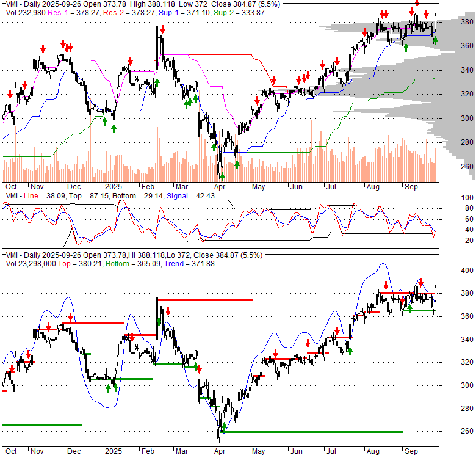Select the 360 price label on bottom chart axis
The height and width of the screenshot is (455, 476).
467,316
